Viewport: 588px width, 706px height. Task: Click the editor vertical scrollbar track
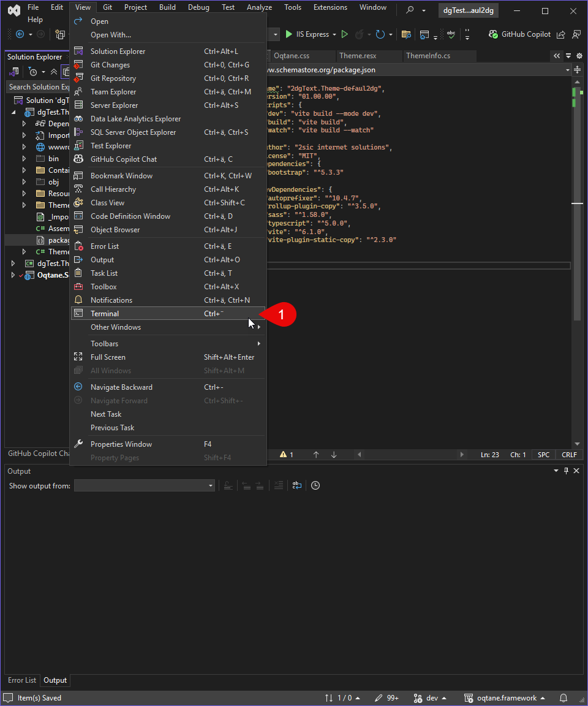pos(577,315)
